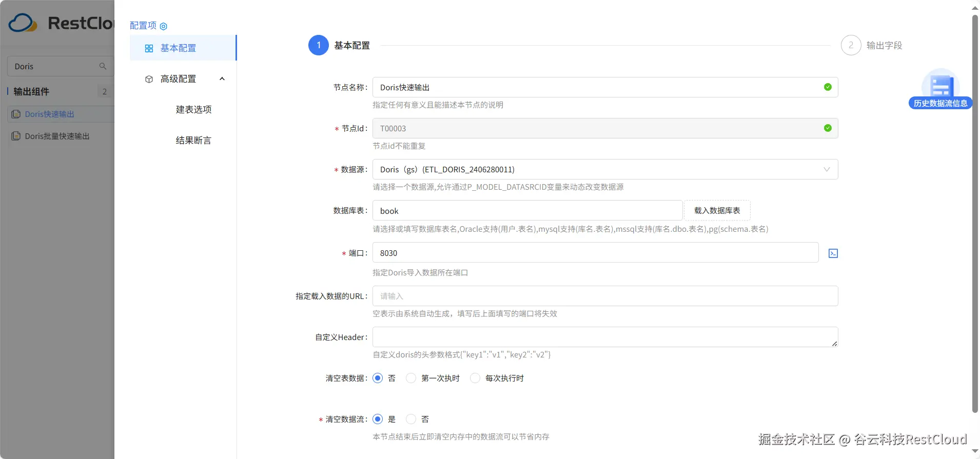Image resolution: width=980 pixels, height=459 pixels.
Task: Click the 节点Id input field
Action: [x=605, y=128]
